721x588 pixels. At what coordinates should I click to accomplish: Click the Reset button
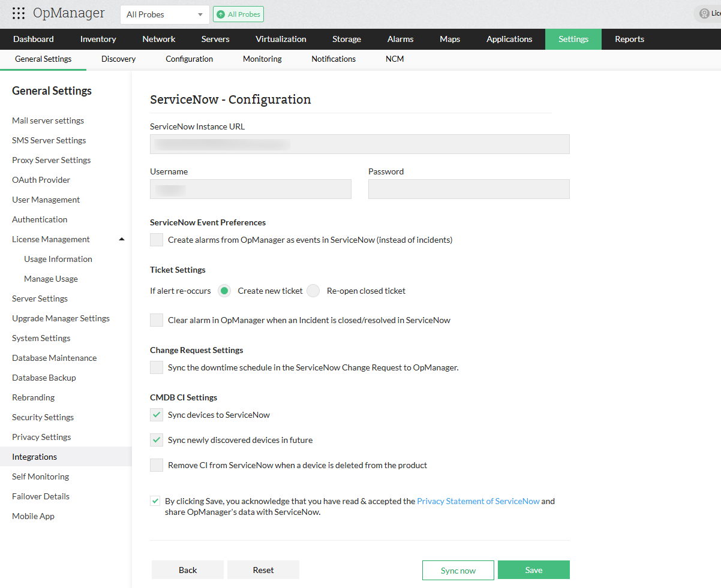click(x=263, y=570)
